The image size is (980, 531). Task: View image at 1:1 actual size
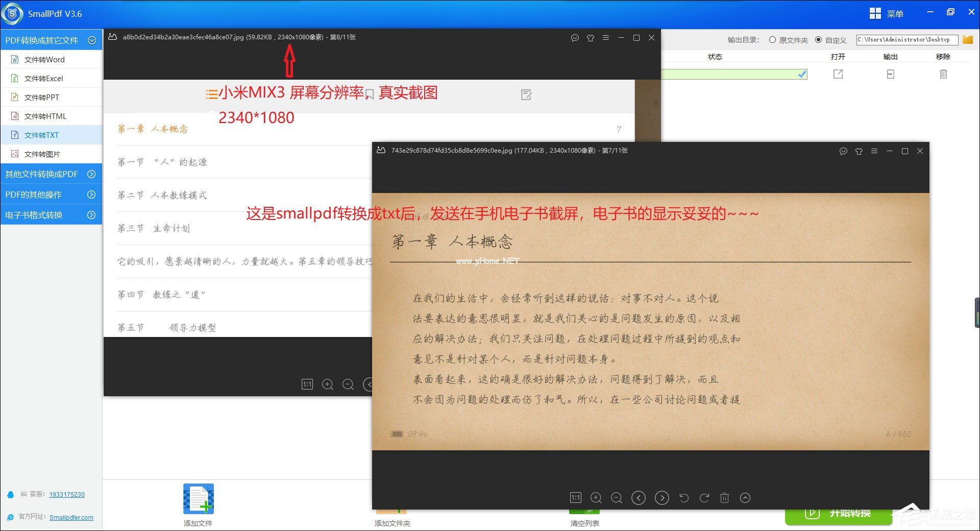576,498
